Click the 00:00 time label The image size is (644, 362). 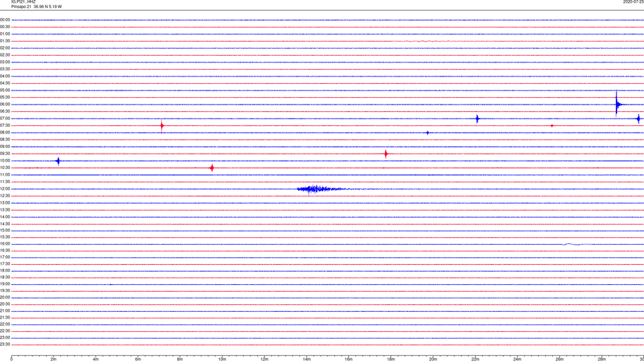[x=5, y=19]
